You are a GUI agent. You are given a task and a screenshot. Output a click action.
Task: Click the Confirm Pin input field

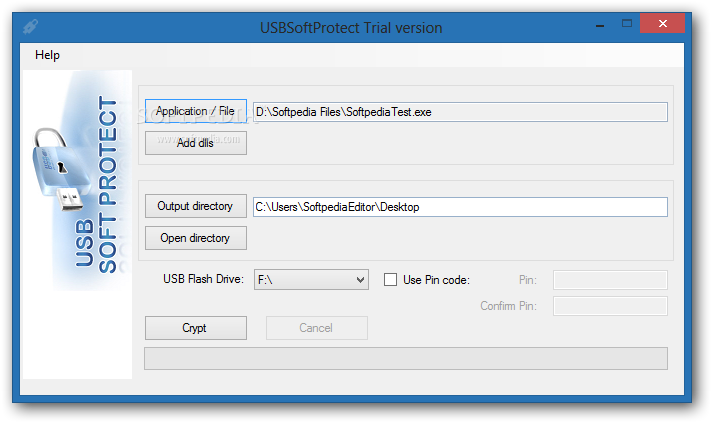click(x=610, y=306)
